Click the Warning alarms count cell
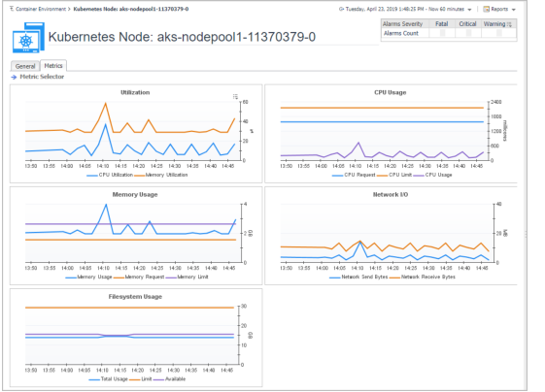Viewport: 545px width, 392px height. point(498,33)
